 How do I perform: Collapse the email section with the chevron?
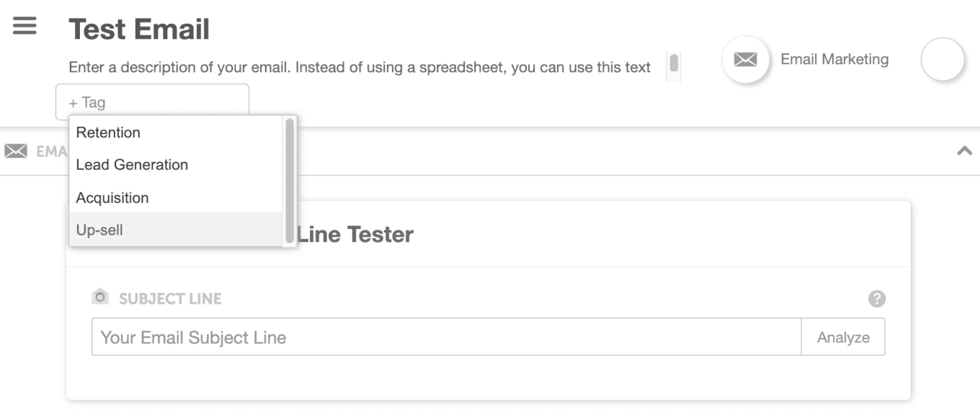(964, 151)
